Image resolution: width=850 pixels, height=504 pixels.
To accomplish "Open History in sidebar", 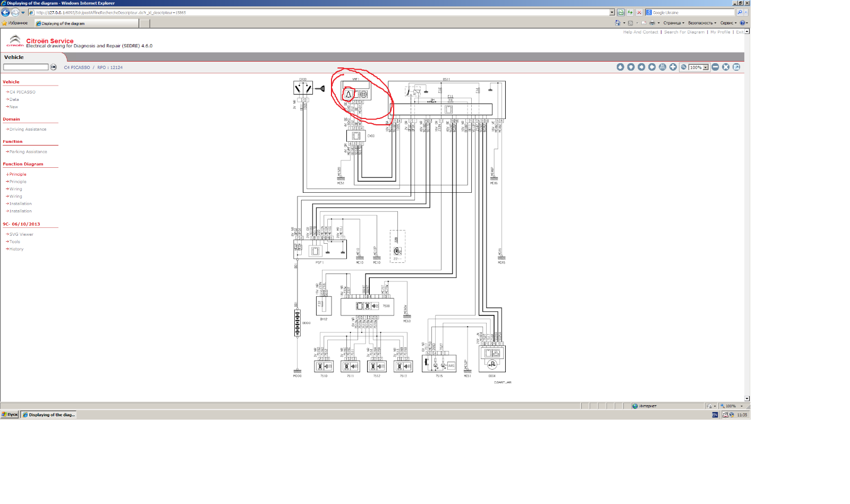I will tap(16, 249).
